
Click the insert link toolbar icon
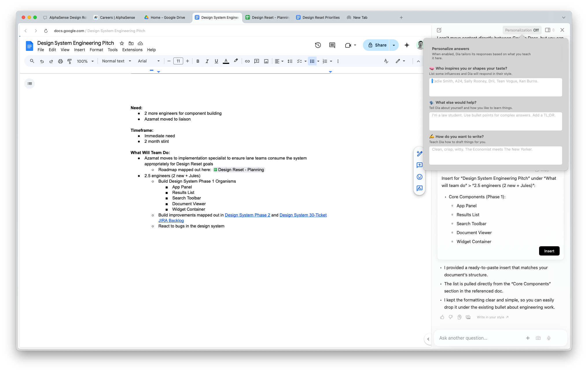click(247, 61)
